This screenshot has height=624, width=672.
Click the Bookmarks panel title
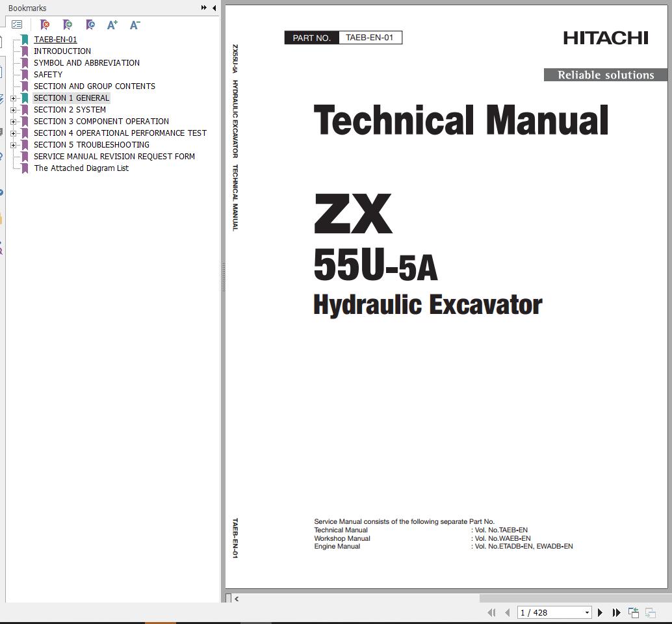(27, 8)
